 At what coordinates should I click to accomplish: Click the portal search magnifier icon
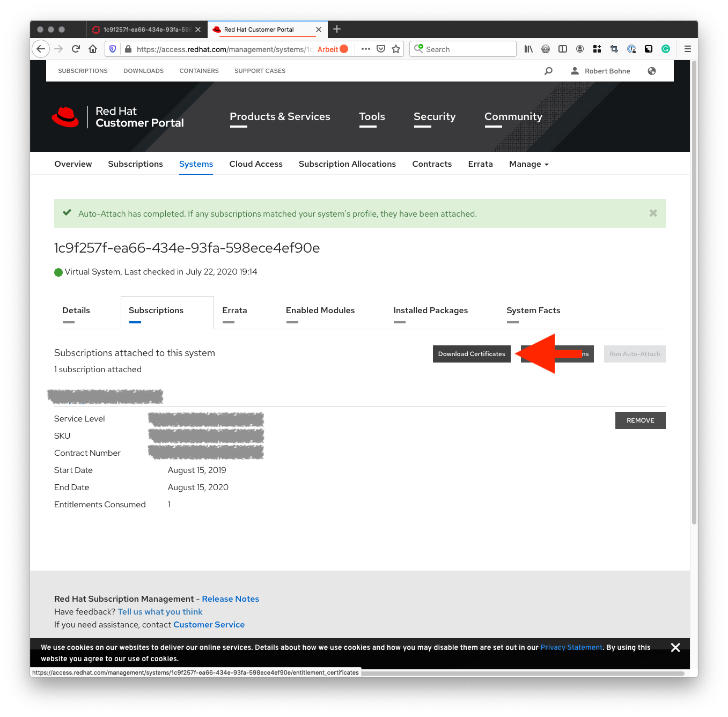(x=548, y=71)
